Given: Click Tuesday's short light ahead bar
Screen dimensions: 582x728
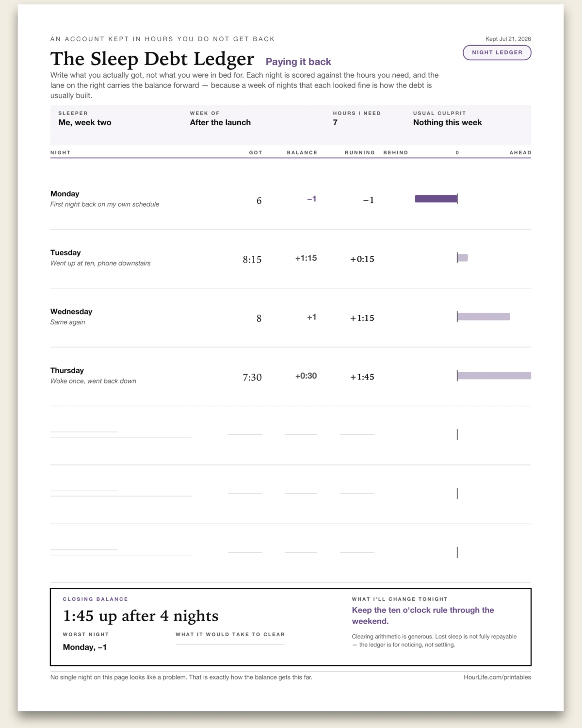Looking at the screenshot, I should (463, 258).
